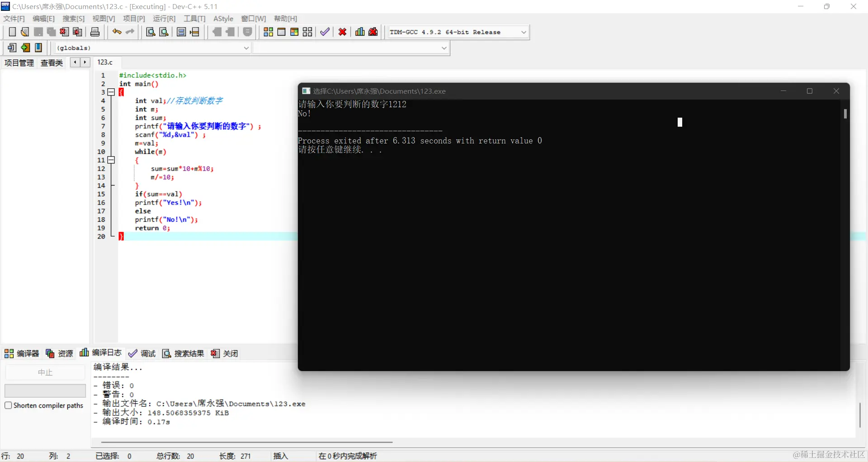Open the 文件[F] menu
This screenshot has width=868, height=462.
[14, 19]
